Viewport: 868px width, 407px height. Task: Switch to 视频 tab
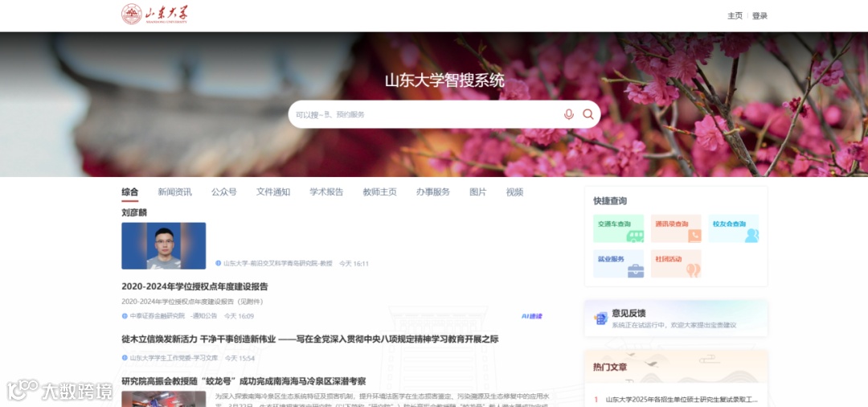pos(514,192)
